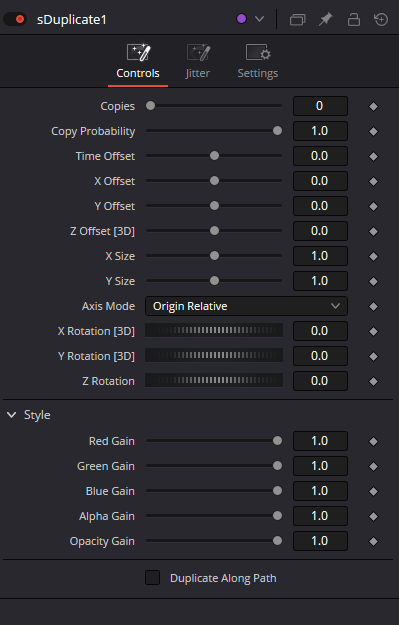
Task: Toggle the Copies keyframe diamond
Action: [373, 106]
